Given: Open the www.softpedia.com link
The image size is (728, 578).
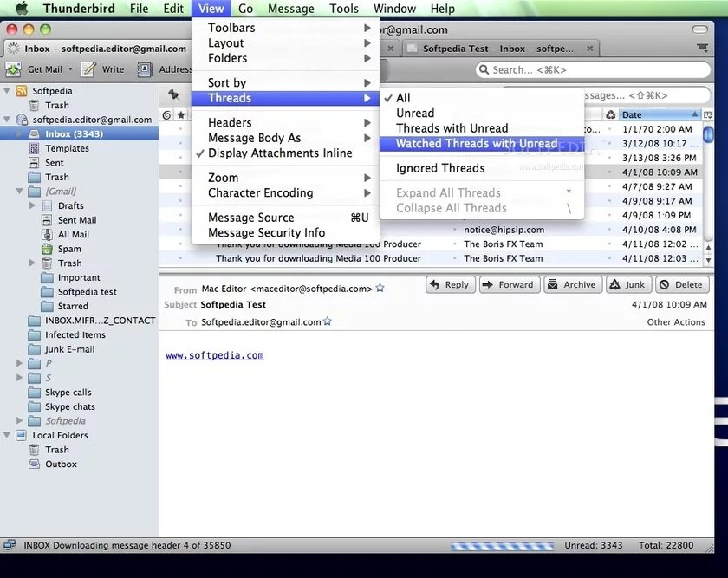Looking at the screenshot, I should (x=215, y=355).
